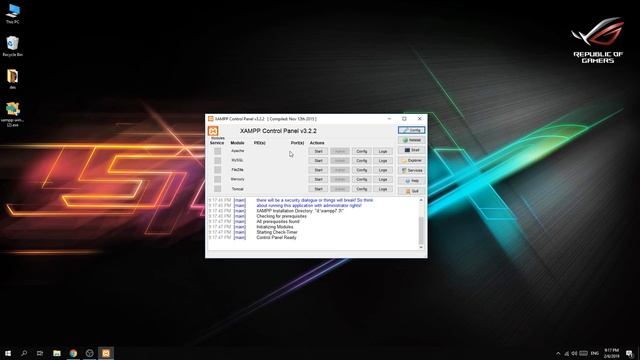Viewport: 640px width, 360px height.
Task: Open Task View on the taskbar
Action: [x=40, y=353]
